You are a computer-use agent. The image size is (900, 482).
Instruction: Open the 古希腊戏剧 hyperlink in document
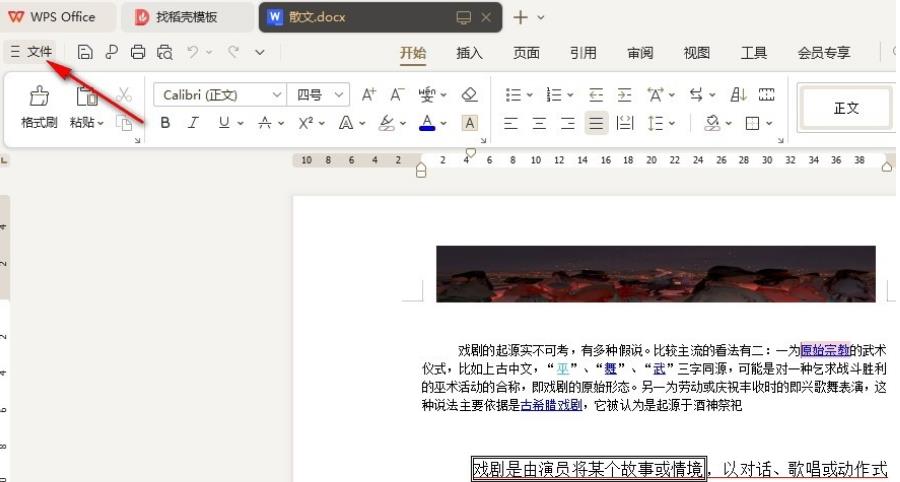click(551, 405)
